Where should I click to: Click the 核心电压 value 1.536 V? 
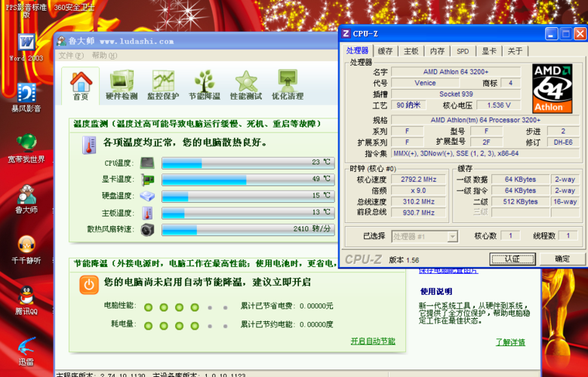coord(498,106)
